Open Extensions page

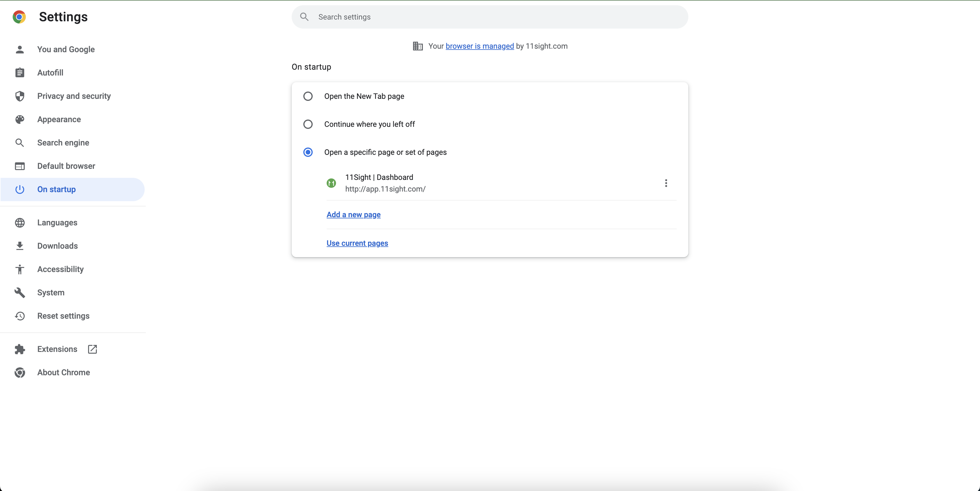72,349
